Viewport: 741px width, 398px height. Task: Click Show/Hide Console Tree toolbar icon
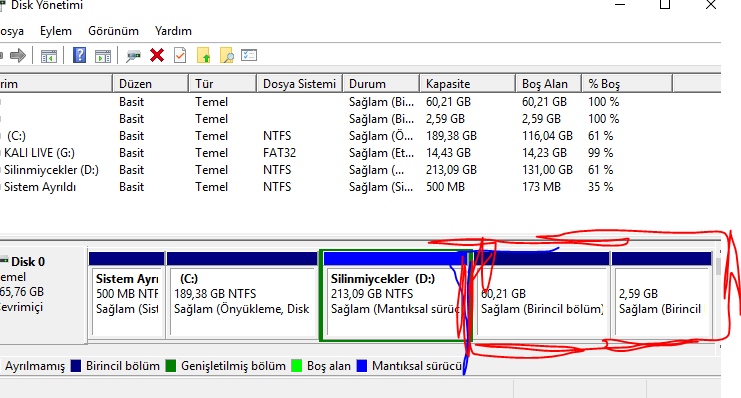coord(49,56)
